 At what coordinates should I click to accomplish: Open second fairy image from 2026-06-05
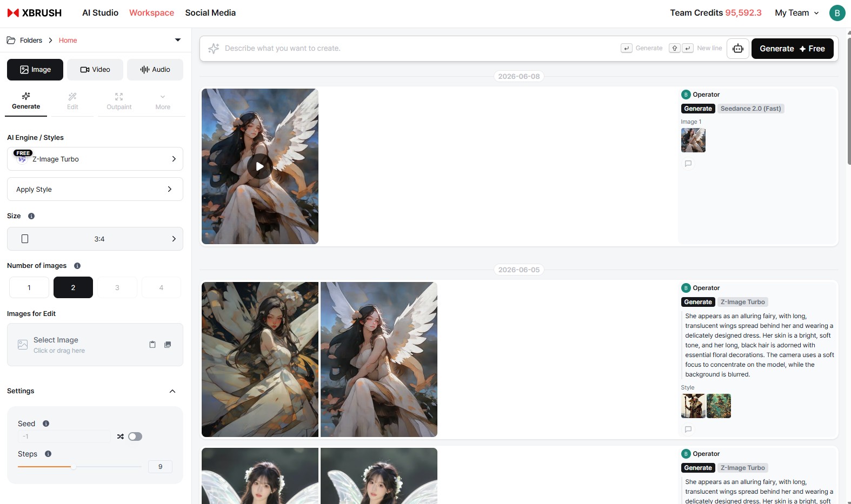point(379,360)
